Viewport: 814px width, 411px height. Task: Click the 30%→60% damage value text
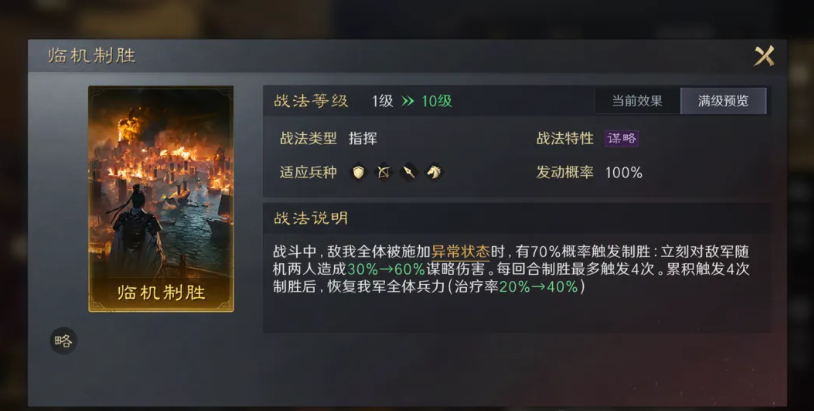point(386,269)
